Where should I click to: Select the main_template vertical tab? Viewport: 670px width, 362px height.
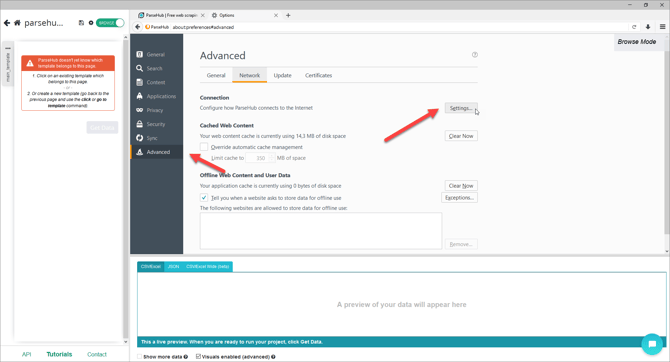(8, 68)
